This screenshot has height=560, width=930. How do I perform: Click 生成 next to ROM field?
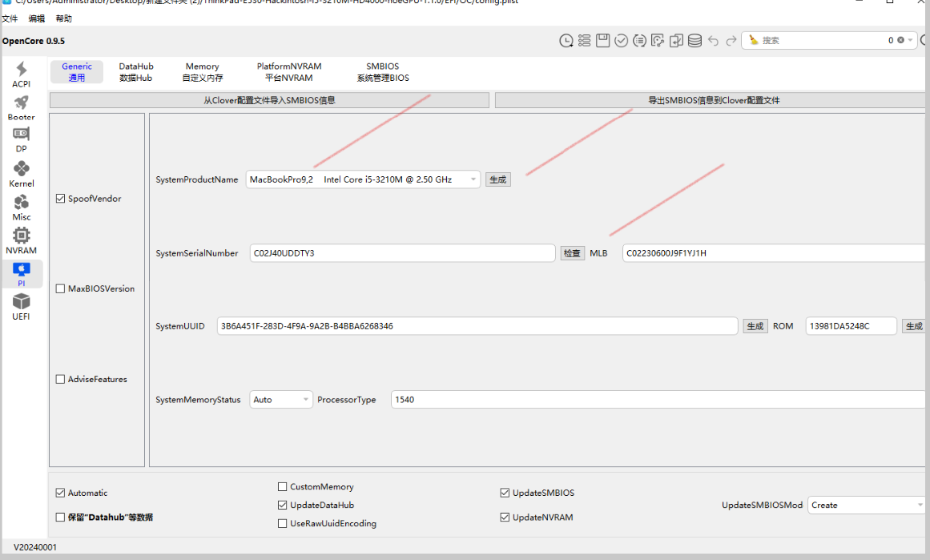click(914, 326)
